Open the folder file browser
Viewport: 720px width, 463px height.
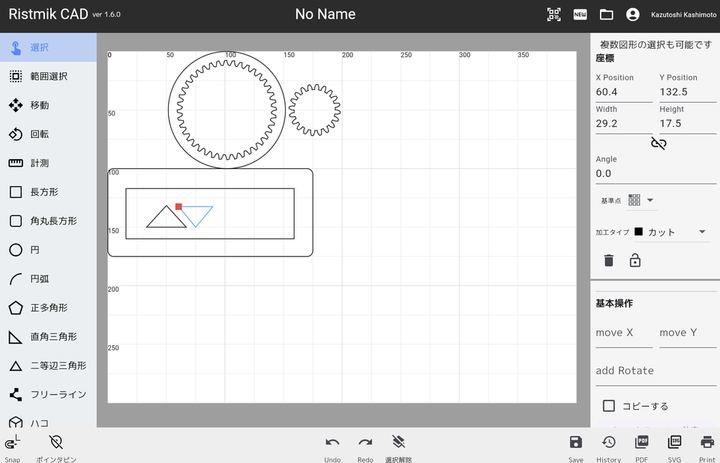(607, 14)
